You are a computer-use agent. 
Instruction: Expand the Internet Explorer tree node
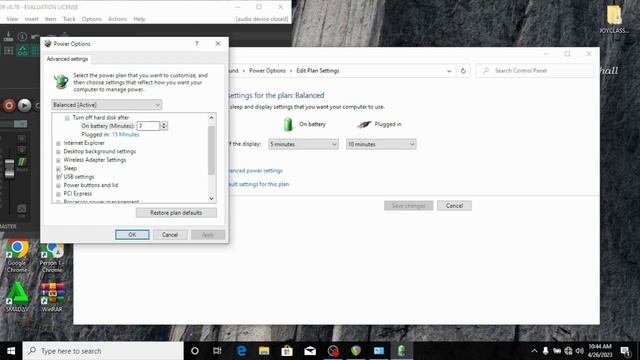[58, 143]
